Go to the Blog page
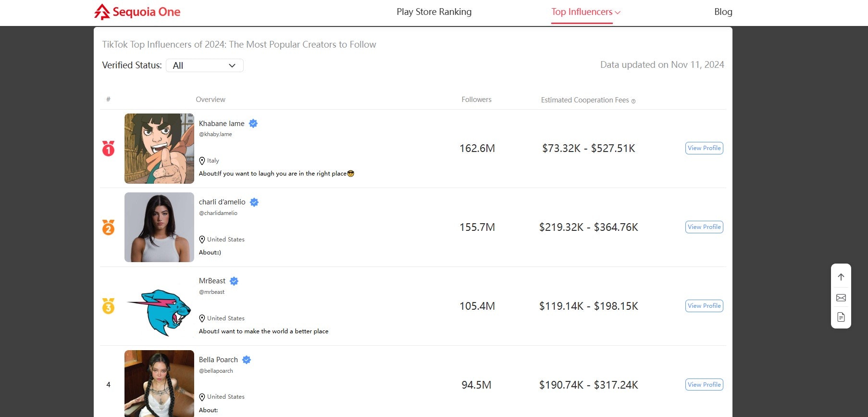 coord(723,12)
